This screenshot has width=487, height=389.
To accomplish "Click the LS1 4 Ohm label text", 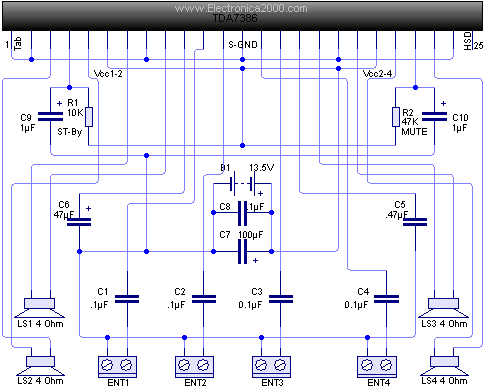I will [x=40, y=324].
